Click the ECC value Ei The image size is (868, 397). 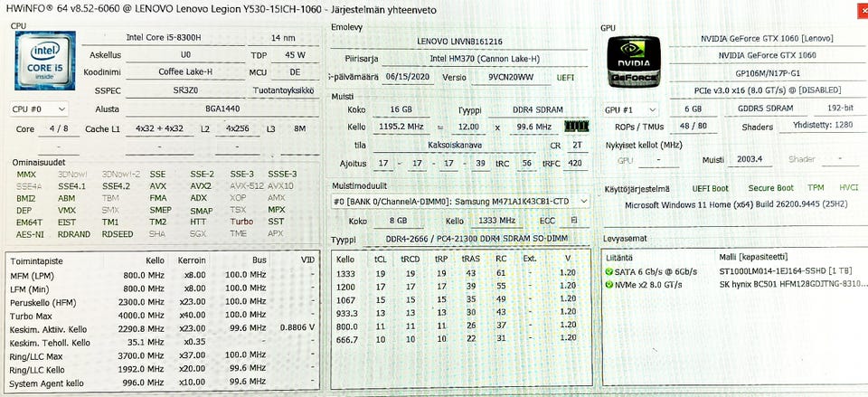574,221
